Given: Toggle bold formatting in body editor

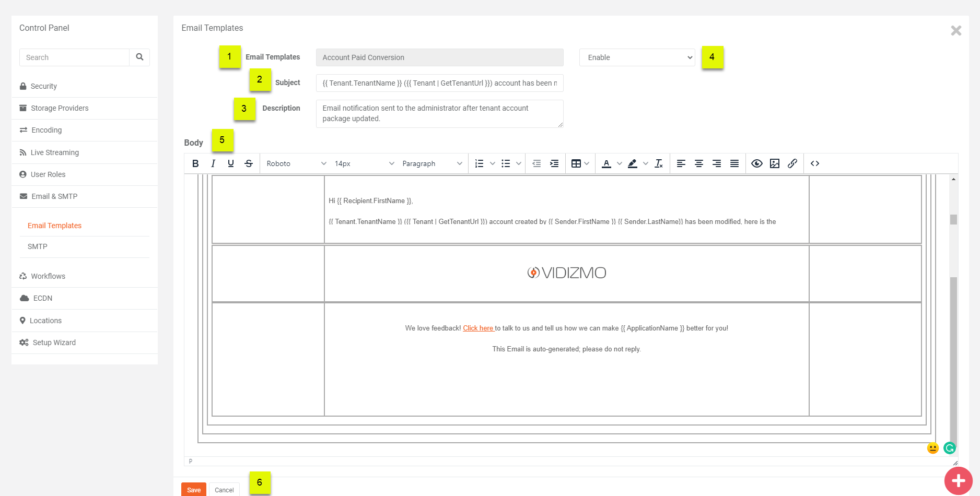Looking at the screenshot, I should coord(195,163).
